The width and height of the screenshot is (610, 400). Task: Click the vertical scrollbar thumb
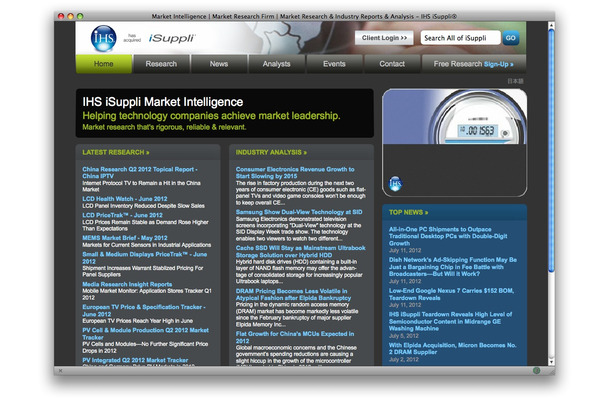click(x=551, y=150)
